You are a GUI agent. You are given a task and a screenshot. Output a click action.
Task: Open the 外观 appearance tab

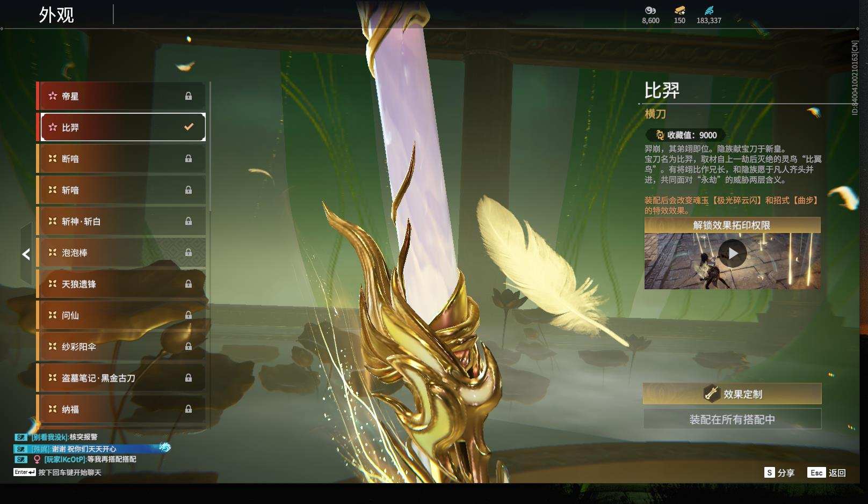tap(56, 15)
